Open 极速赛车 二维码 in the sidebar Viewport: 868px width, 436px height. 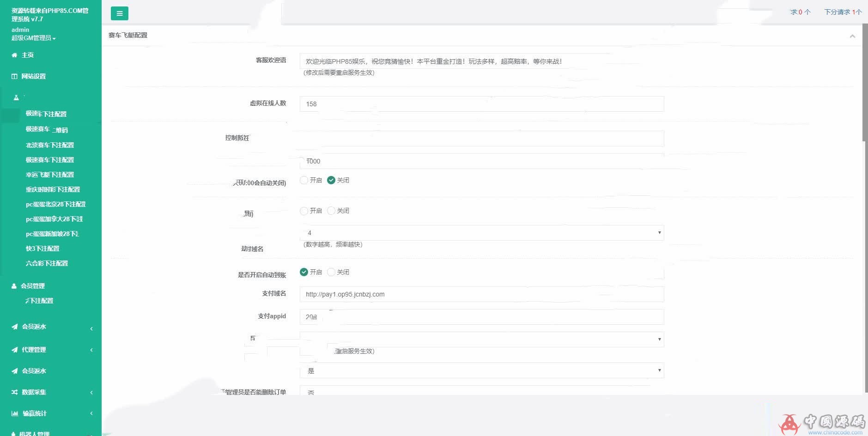[47, 130]
